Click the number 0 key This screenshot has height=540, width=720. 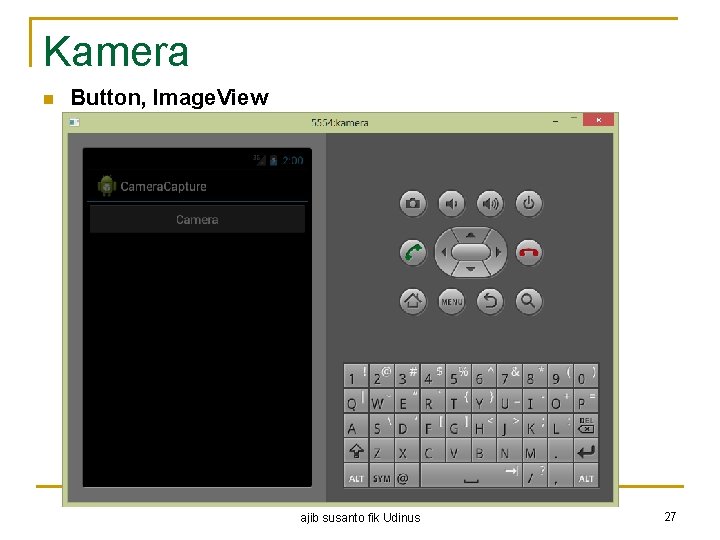(586, 376)
